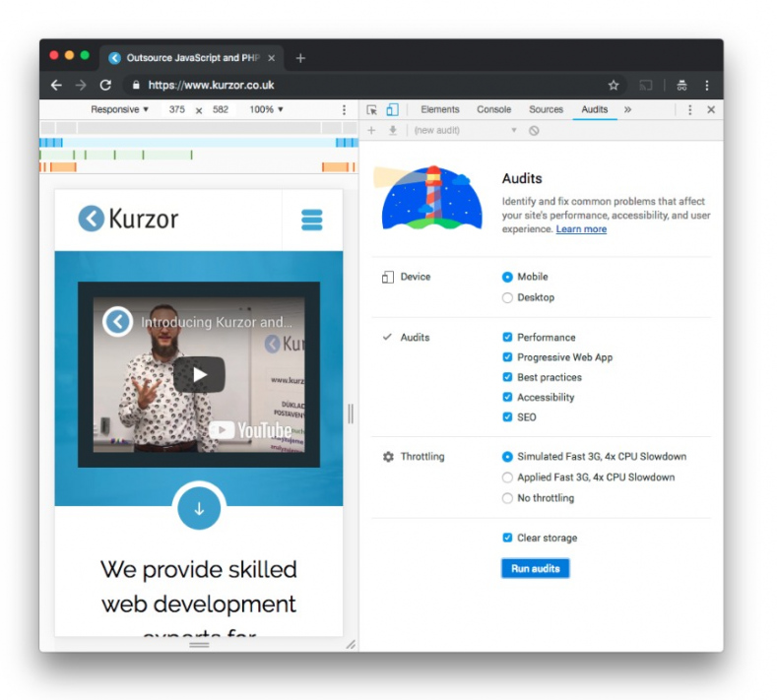Click the grey device width preset bar

tap(199, 128)
